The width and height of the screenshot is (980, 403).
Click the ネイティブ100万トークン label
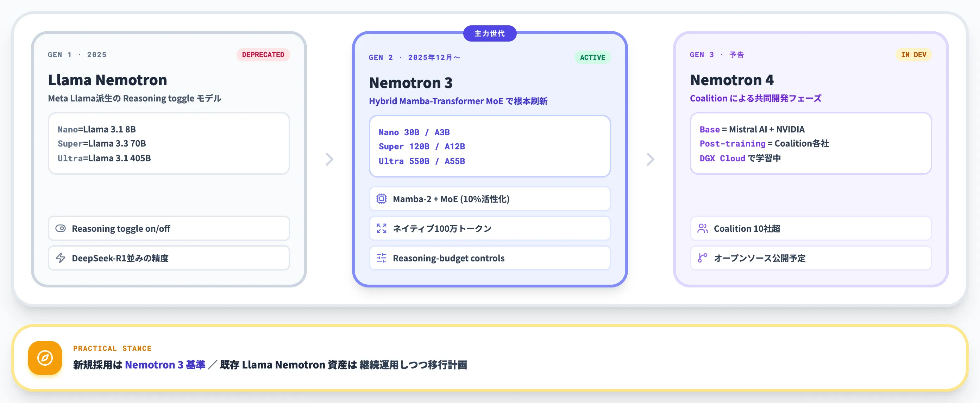coord(442,228)
